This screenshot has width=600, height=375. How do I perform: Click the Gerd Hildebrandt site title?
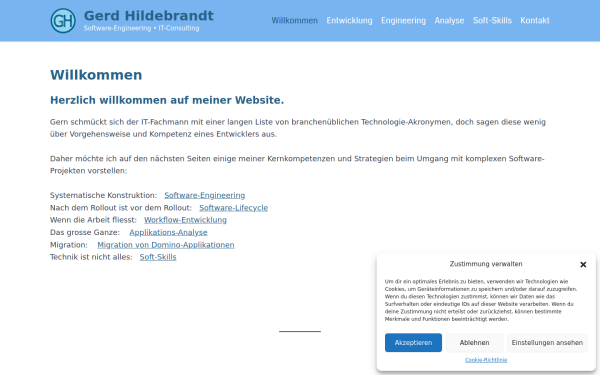148,16
